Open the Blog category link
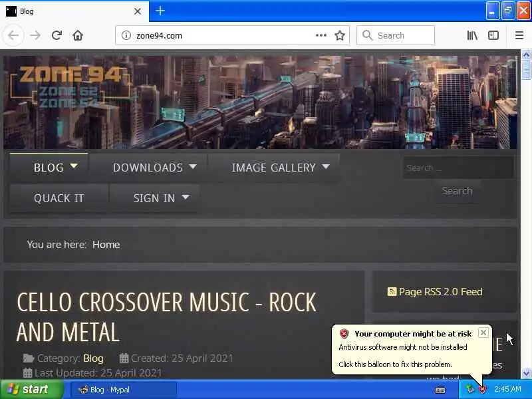 93,358
